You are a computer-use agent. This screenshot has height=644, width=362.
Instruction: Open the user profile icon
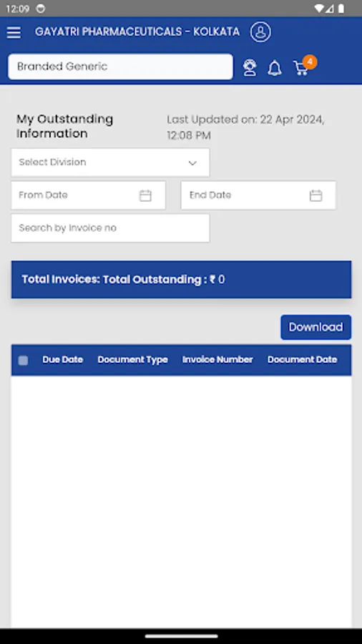pos(260,32)
